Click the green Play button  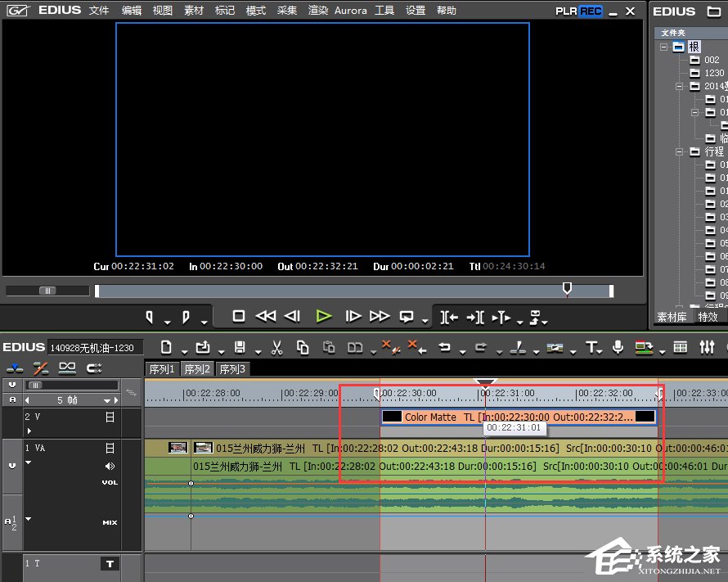[x=324, y=316]
